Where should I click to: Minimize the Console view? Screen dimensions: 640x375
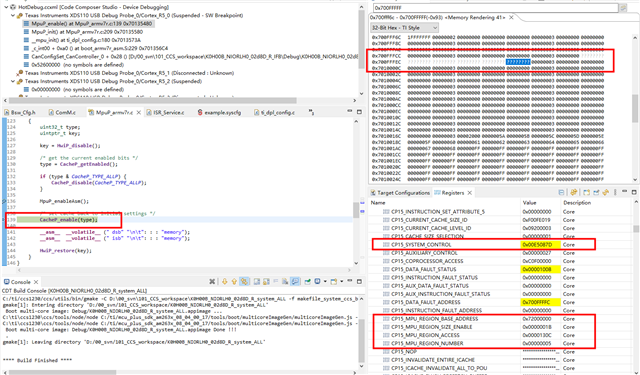(x=350, y=281)
